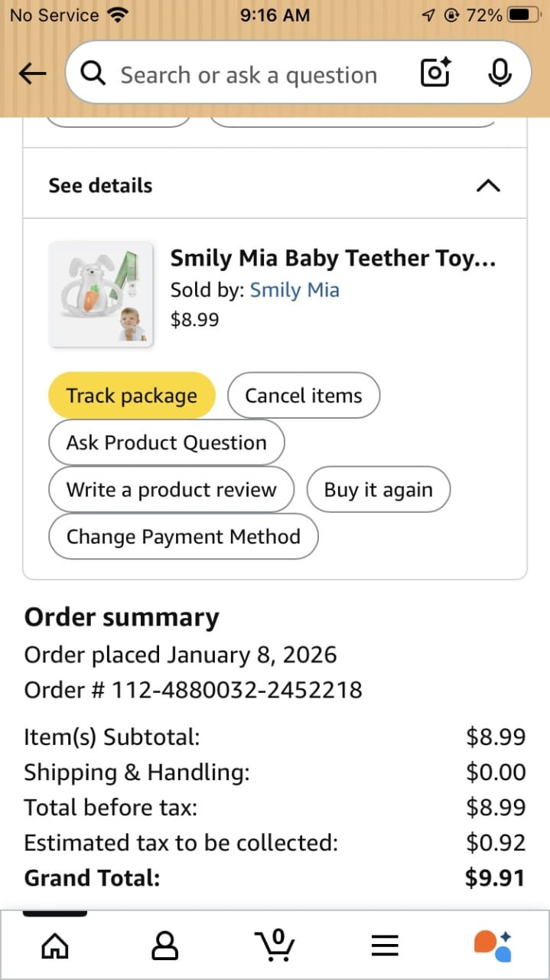Tap the Cancel items button

[303, 395]
